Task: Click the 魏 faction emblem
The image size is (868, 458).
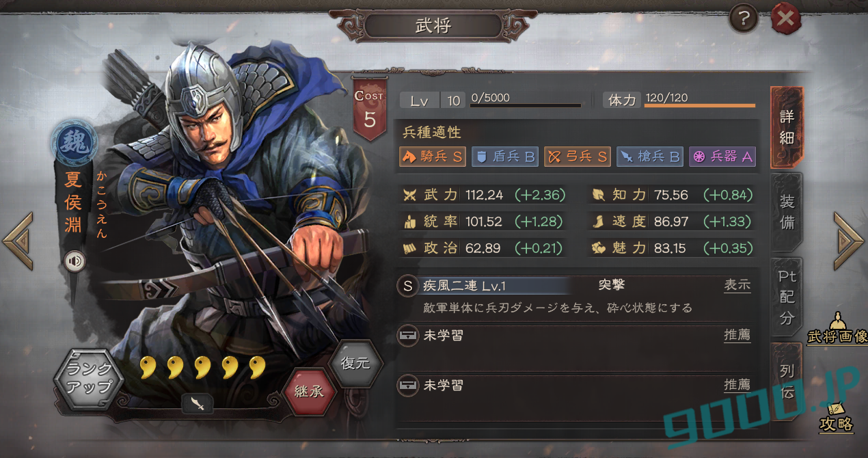Action: (x=73, y=143)
